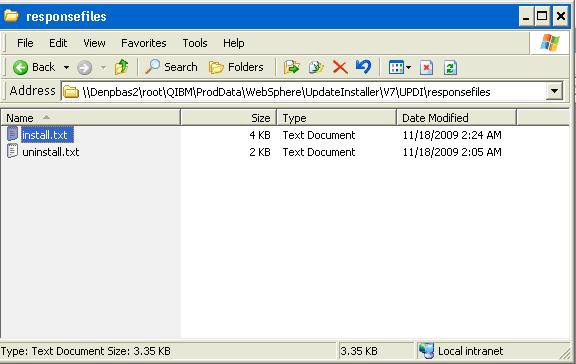This screenshot has height=364, width=576.
Task: Click the Move To folder icon
Action: pos(292,67)
